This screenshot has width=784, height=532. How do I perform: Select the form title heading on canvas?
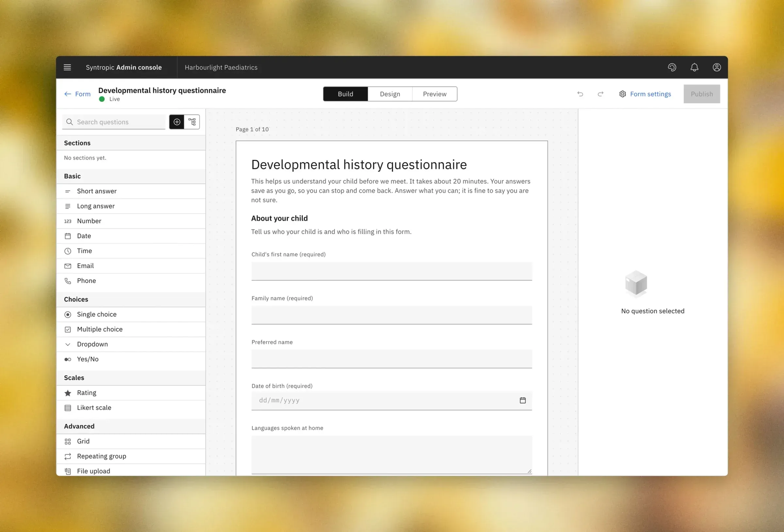[x=359, y=165]
